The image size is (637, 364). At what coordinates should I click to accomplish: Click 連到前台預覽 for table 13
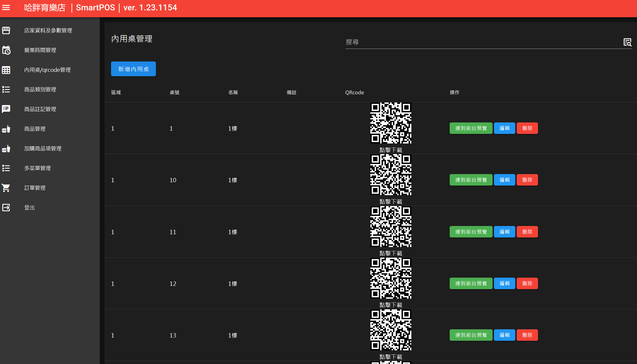(471, 335)
